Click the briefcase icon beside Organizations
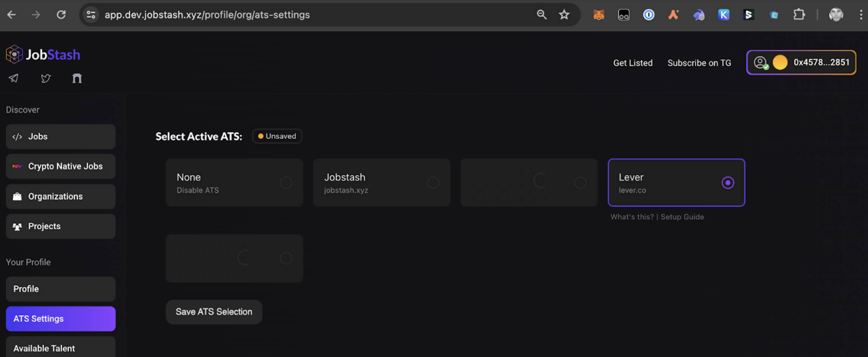Screen dimensions: 868x357 17,196
